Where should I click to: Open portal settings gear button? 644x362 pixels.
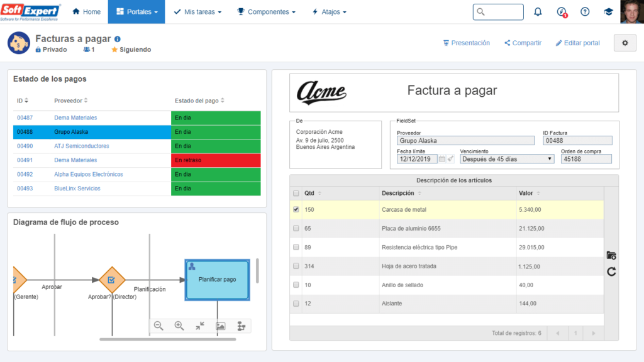pyautogui.click(x=625, y=43)
